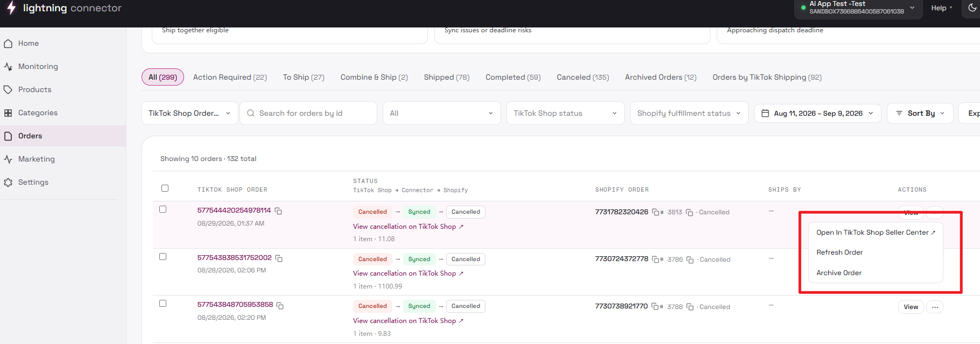980x344 pixels.
Task: Choose Open In TikTok Shop Seller Center
Action: pos(876,233)
